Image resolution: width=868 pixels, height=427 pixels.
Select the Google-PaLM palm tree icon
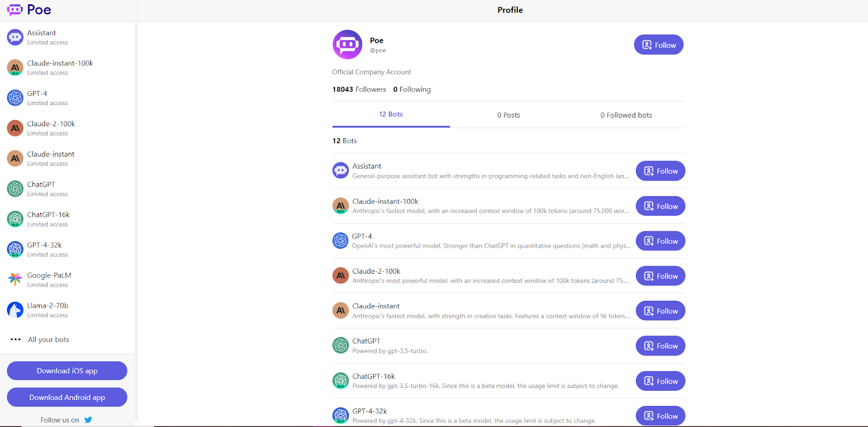[x=15, y=280]
